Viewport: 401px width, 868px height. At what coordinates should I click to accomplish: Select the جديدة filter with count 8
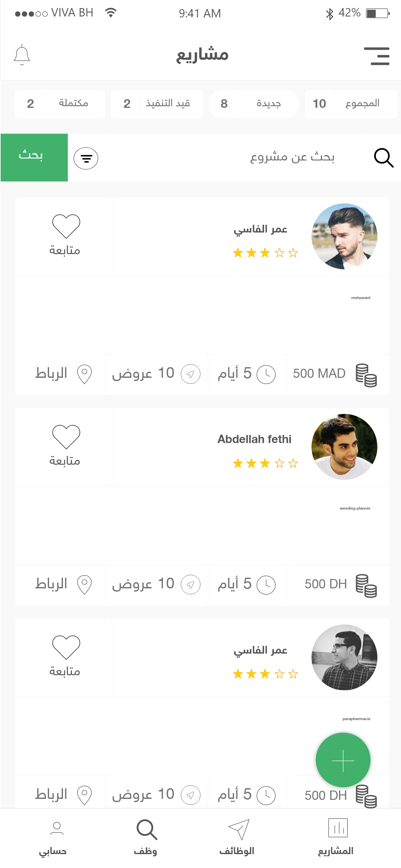pyautogui.click(x=254, y=104)
